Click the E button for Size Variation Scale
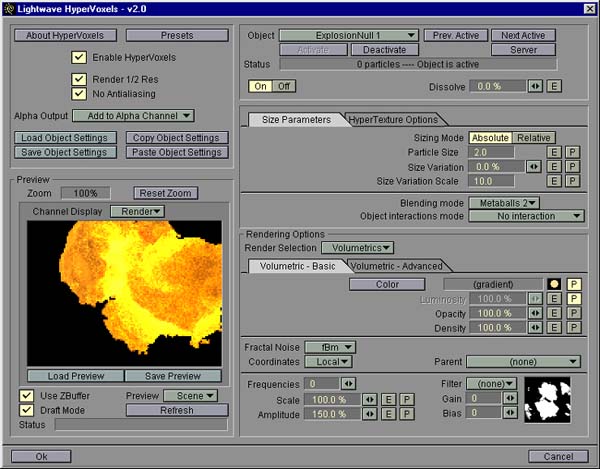Screen dimensions: 600x469 tap(554, 181)
